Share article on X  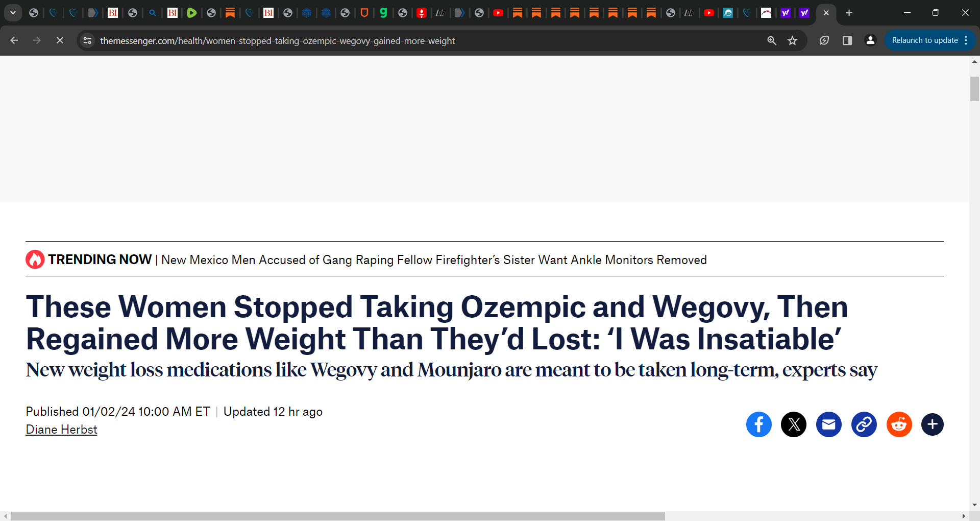pyautogui.click(x=794, y=424)
